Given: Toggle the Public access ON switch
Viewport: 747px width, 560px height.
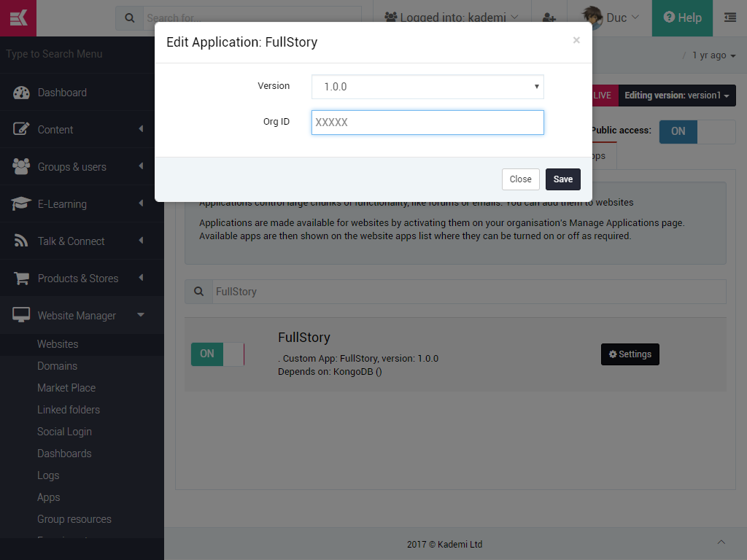Looking at the screenshot, I should click(x=697, y=131).
